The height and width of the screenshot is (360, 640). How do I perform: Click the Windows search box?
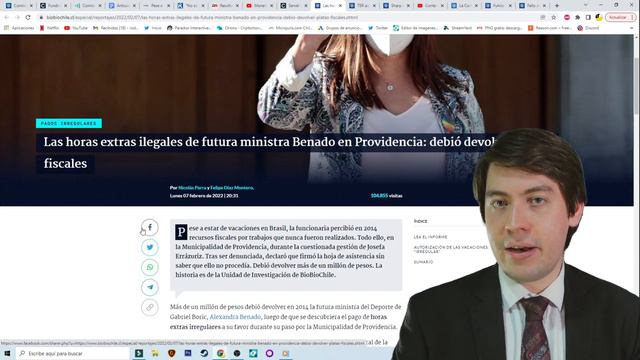(x=73, y=353)
